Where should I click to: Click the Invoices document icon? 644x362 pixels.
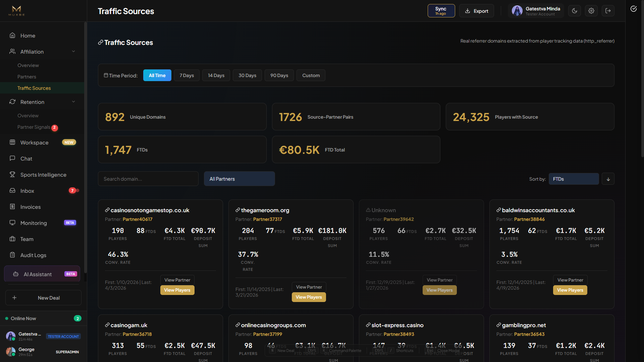[x=12, y=207]
